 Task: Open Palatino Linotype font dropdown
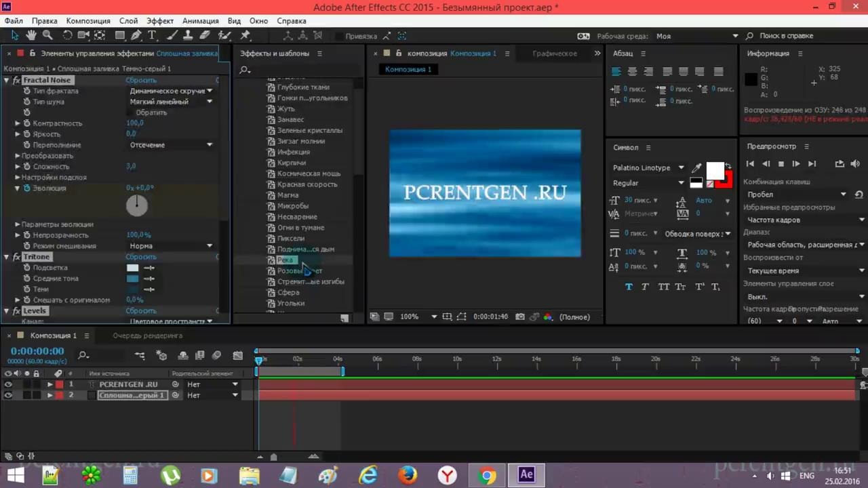pos(648,168)
